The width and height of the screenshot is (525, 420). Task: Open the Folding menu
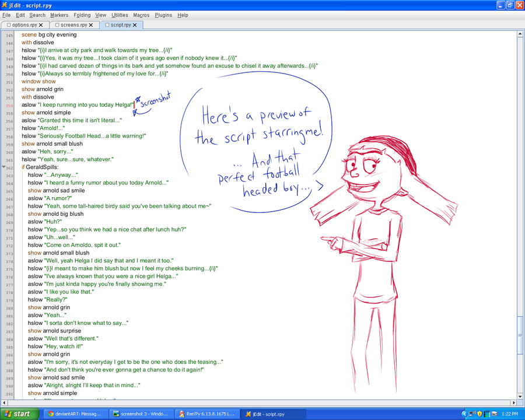(x=82, y=15)
